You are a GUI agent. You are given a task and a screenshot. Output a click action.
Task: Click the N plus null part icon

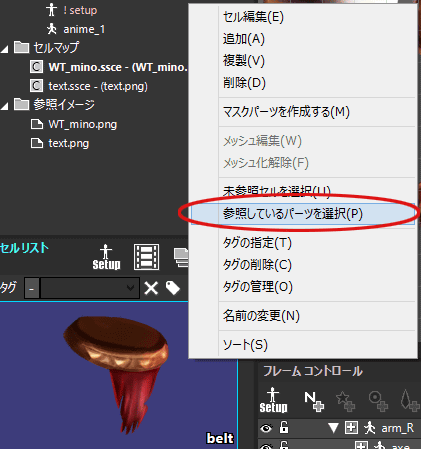(314, 401)
